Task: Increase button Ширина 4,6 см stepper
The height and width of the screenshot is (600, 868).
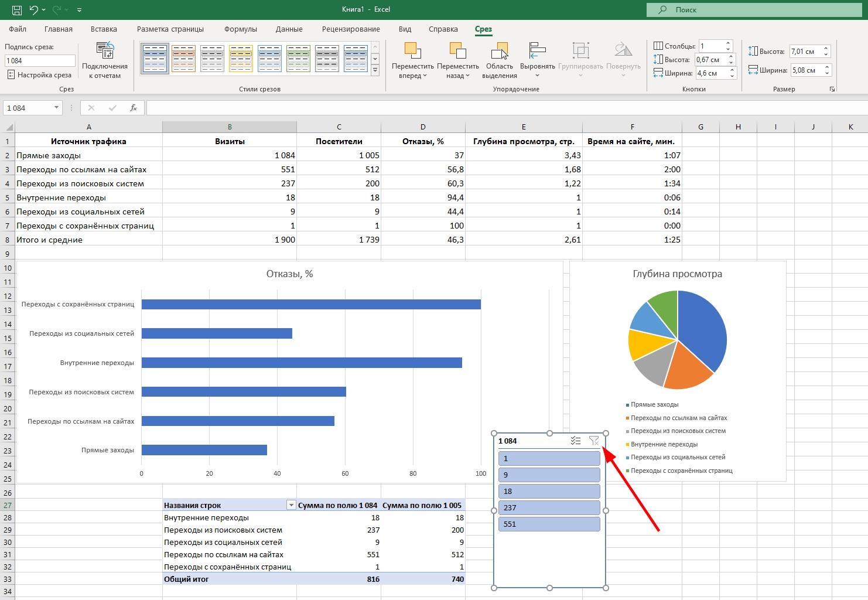Action: tap(732, 70)
